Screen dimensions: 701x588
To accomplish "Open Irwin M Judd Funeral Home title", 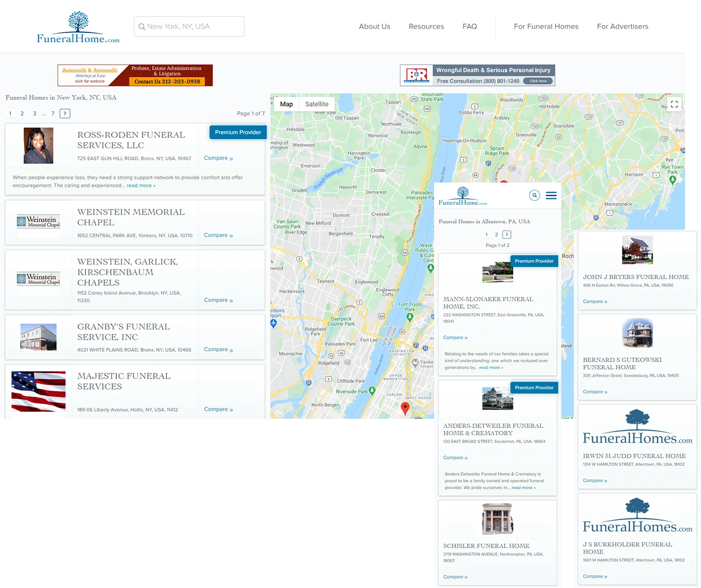I will [634, 456].
